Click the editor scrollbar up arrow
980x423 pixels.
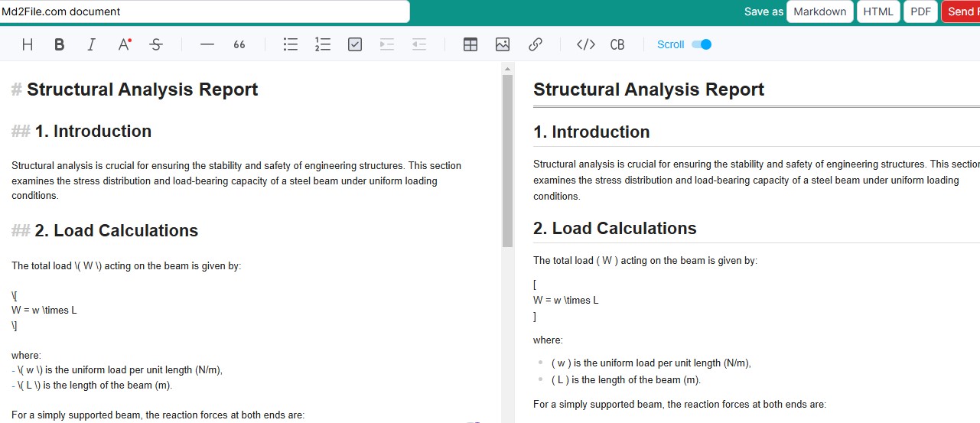(x=507, y=69)
